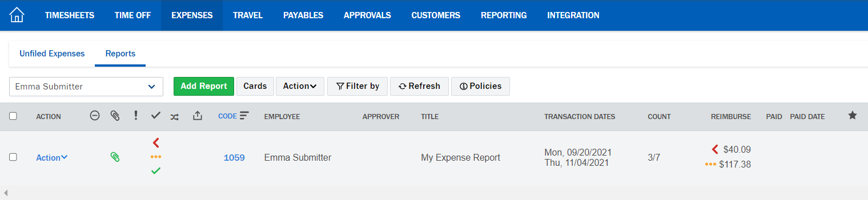This screenshot has width=868, height=208.
Task: Open the Travel menu
Action: coord(248,15)
